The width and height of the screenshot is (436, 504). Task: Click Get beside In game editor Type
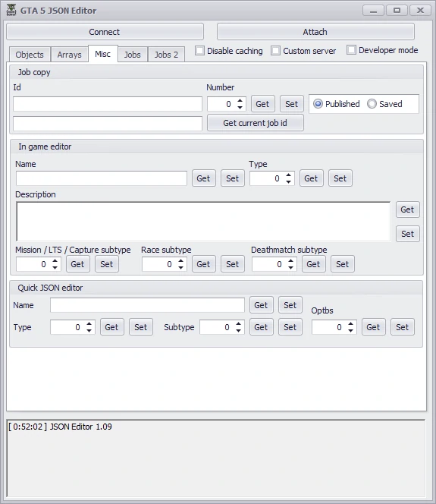(x=311, y=178)
